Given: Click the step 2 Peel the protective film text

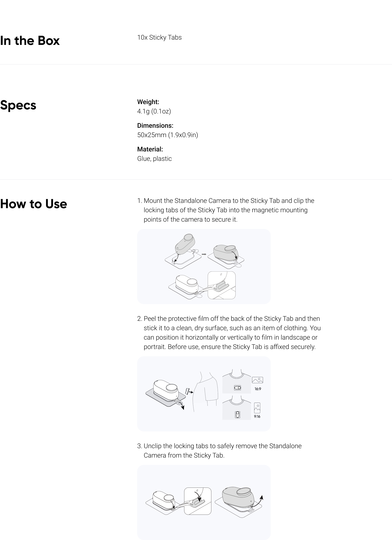Looking at the screenshot, I should click(x=229, y=333).
